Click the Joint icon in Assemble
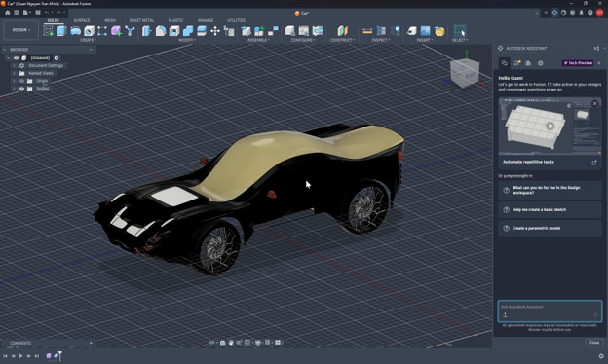The image size is (608, 364). point(273,31)
